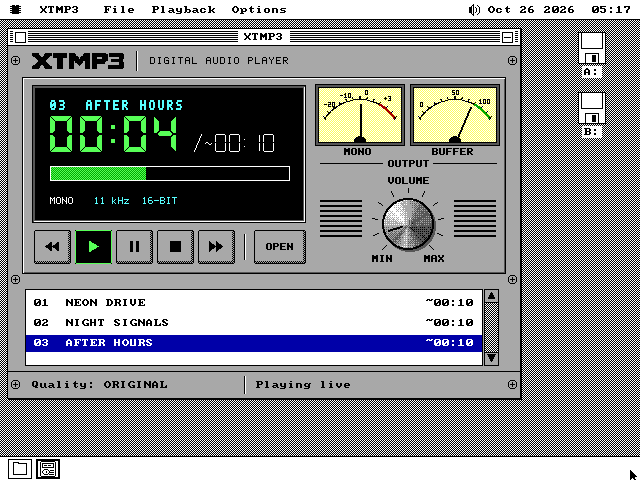
Task: Click the Quality: ORIGINAL status text
Action: (x=99, y=384)
